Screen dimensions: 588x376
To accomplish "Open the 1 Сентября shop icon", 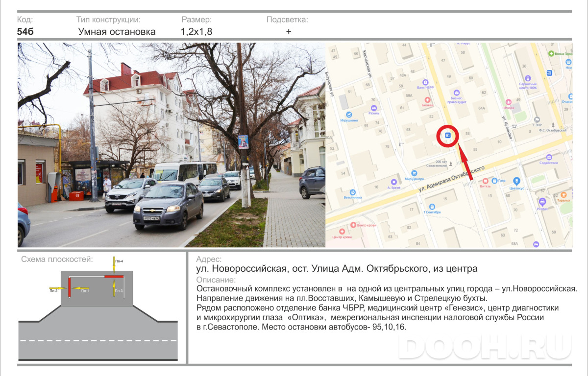I will pos(432,206).
